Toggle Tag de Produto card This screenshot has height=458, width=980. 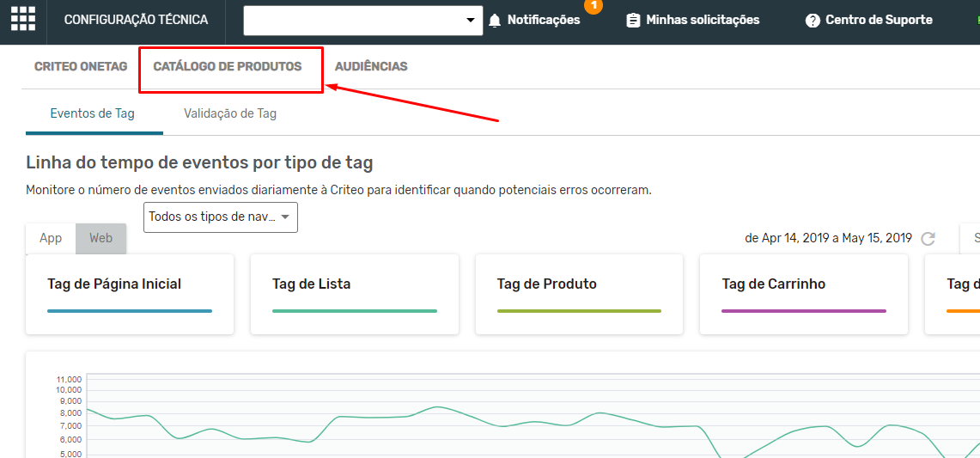coord(580,294)
